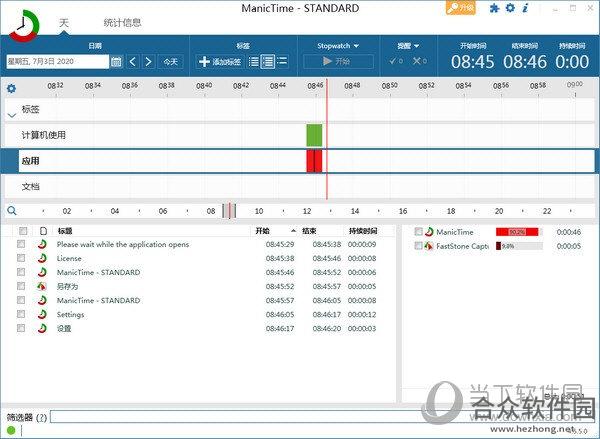
Task: Check the 'Please wait while' row checkbox
Action: pyautogui.click(x=21, y=244)
